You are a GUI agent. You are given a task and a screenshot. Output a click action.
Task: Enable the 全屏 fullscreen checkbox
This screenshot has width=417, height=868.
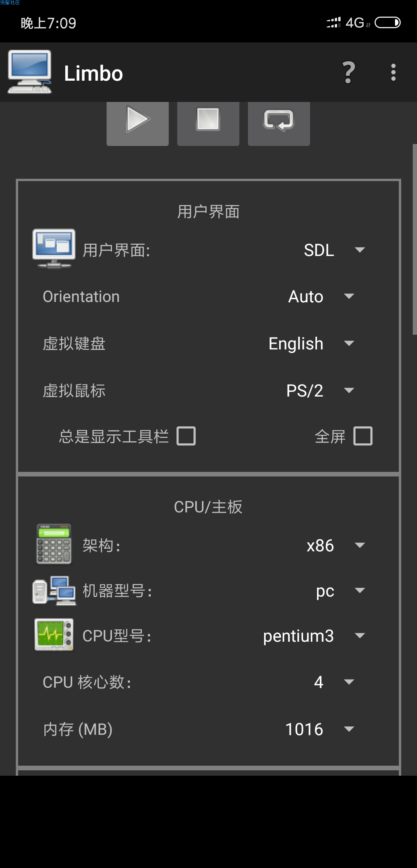click(363, 436)
